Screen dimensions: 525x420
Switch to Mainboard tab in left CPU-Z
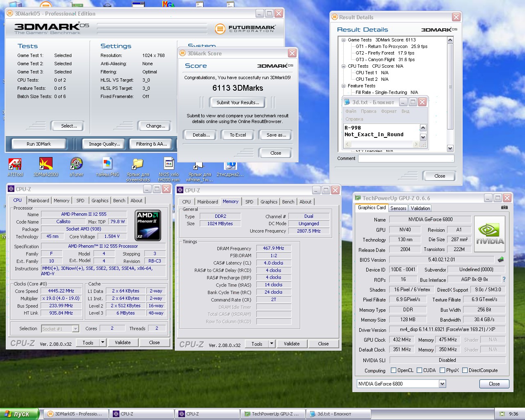tap(39, 201)
